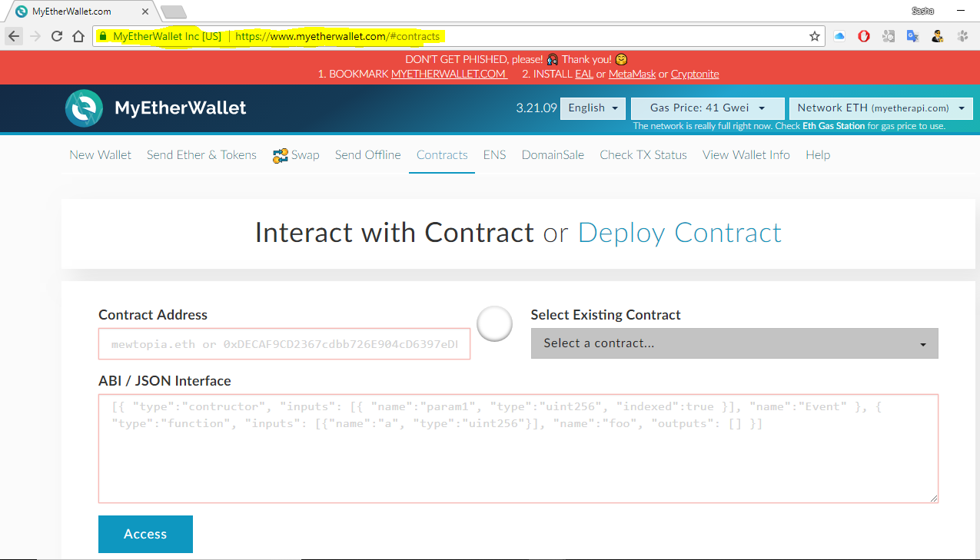
Task: Go to the browser home page icon
Action: click(x=78, y=36)
